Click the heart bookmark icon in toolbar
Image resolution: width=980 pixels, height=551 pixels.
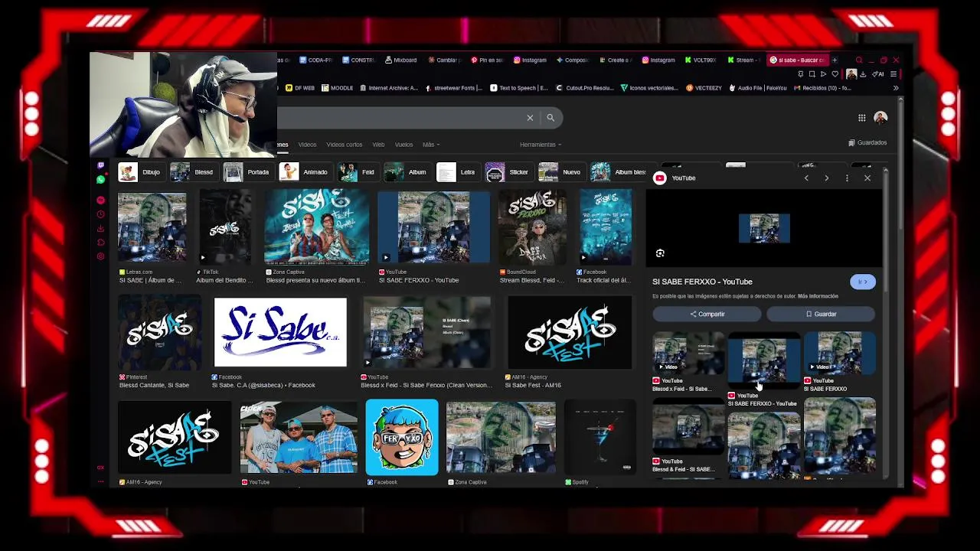click(835, 74)
